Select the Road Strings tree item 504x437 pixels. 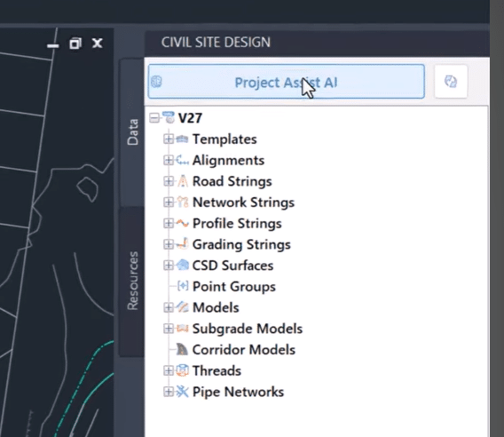tap(232, 181)
